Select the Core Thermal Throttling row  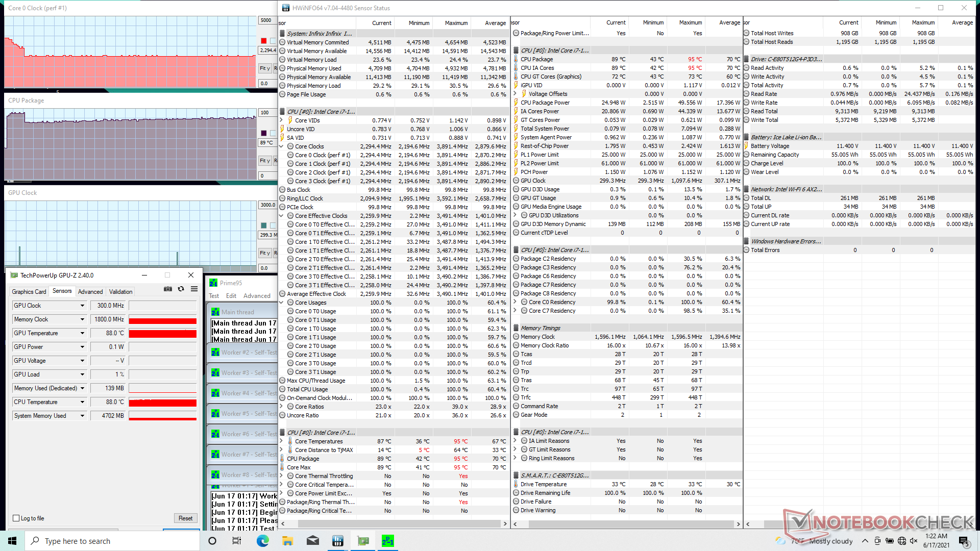tap(393, 476)
